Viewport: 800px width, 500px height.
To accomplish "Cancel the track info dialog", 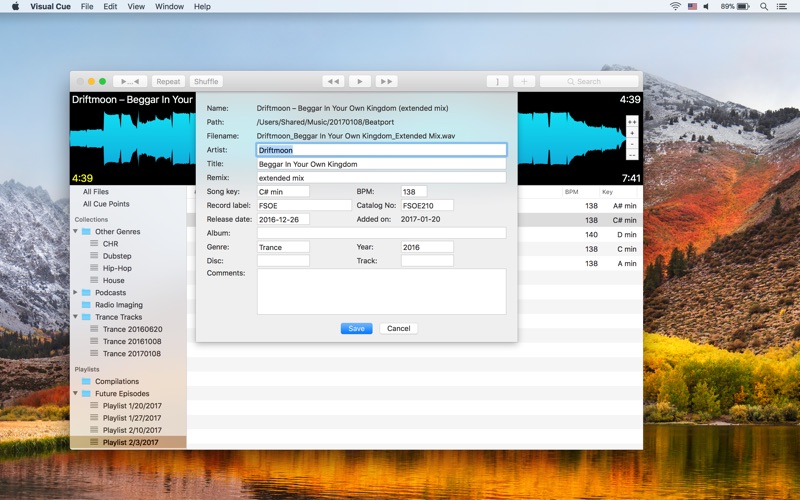I will pyautogui.click(x=398, y=328).
